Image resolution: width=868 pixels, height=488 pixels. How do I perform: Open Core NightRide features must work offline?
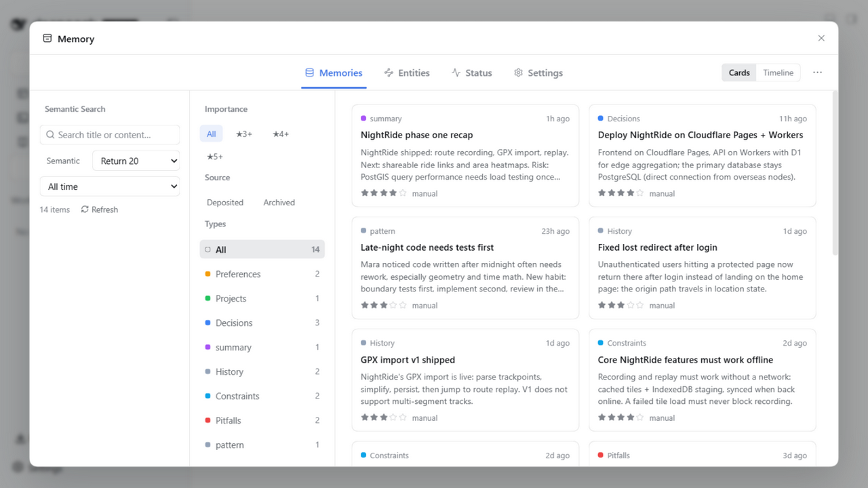point(703,380)
